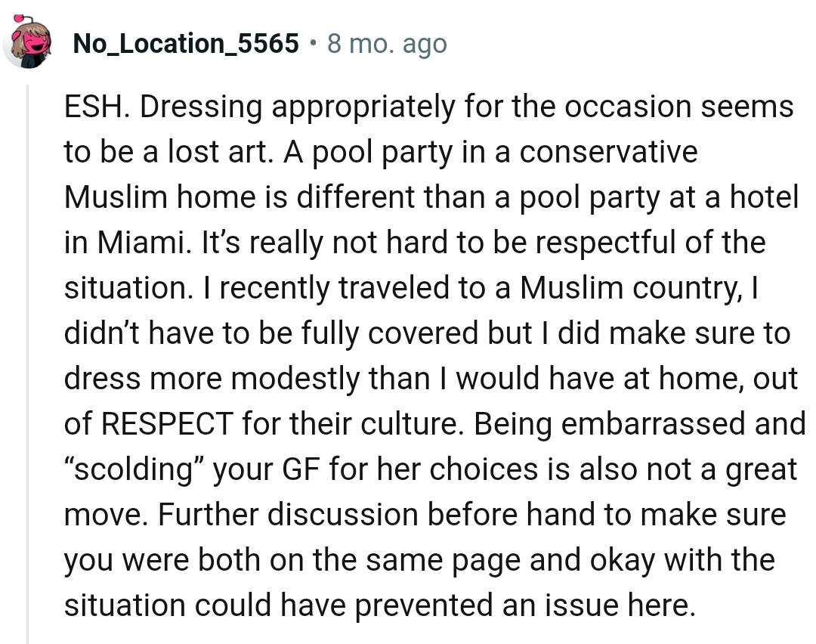The width and height of the screenshot is (816, 644).
Task: Click the quoted word “scolding” in the comment
Action: (134, 469)
